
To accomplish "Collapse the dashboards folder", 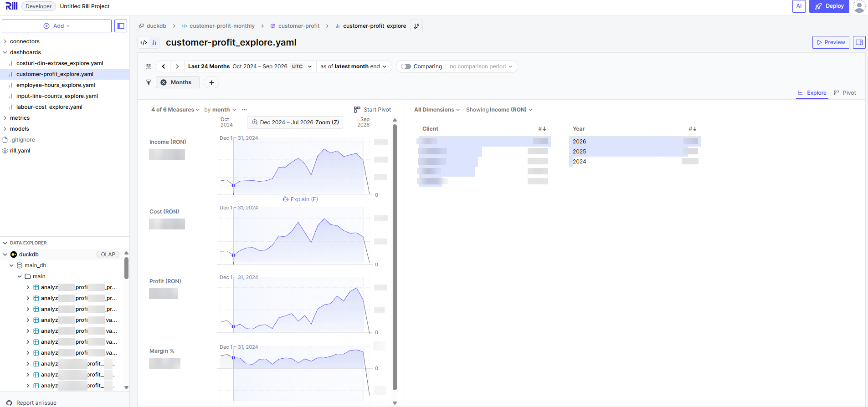I will click(5, 52).
